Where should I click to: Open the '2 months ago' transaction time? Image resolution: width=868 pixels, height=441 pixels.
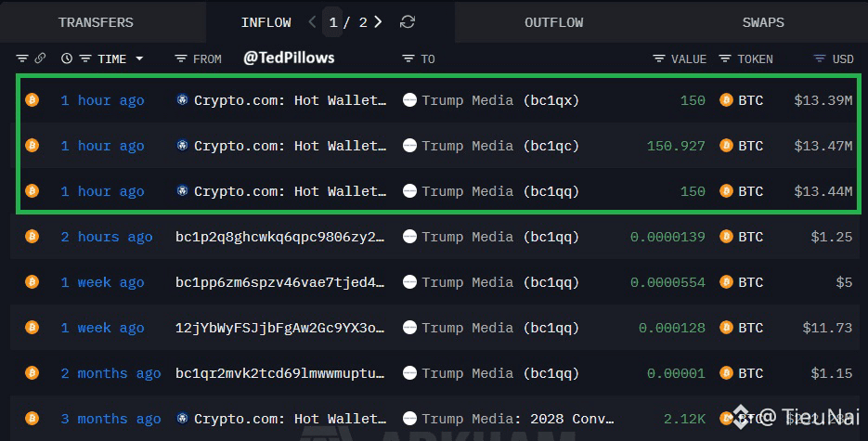point(110,373)
